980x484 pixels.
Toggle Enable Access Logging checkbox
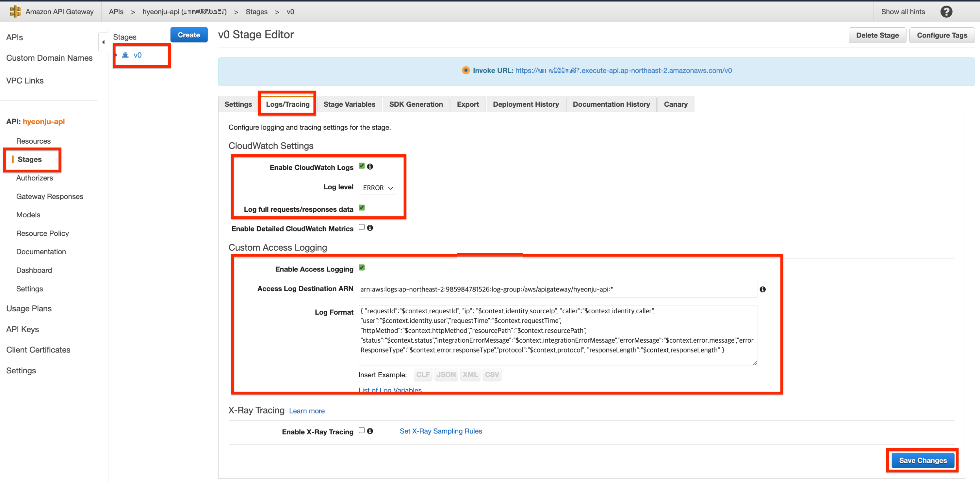click(x=361, y=268)
